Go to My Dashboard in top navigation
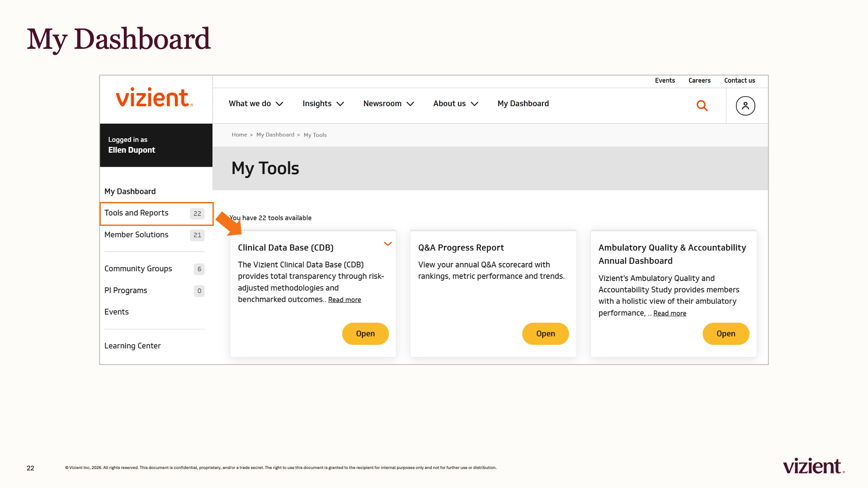This screenshot has height=488, width=868. 523,103
